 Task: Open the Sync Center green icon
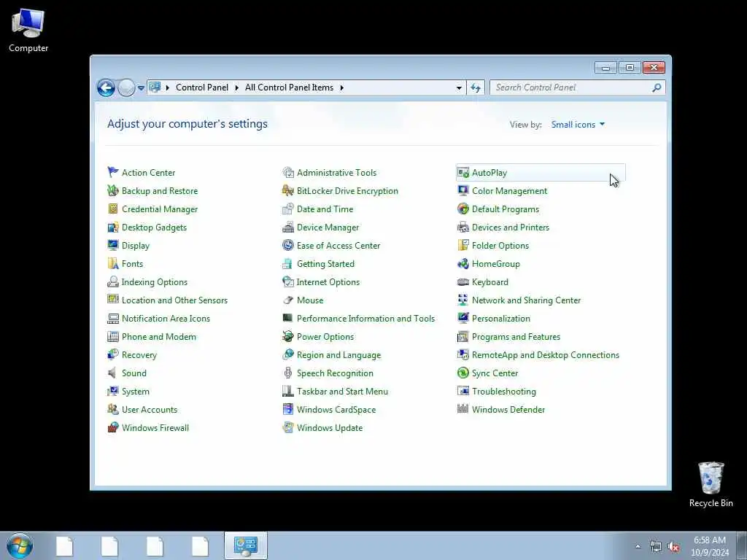[x=463, y=373]
